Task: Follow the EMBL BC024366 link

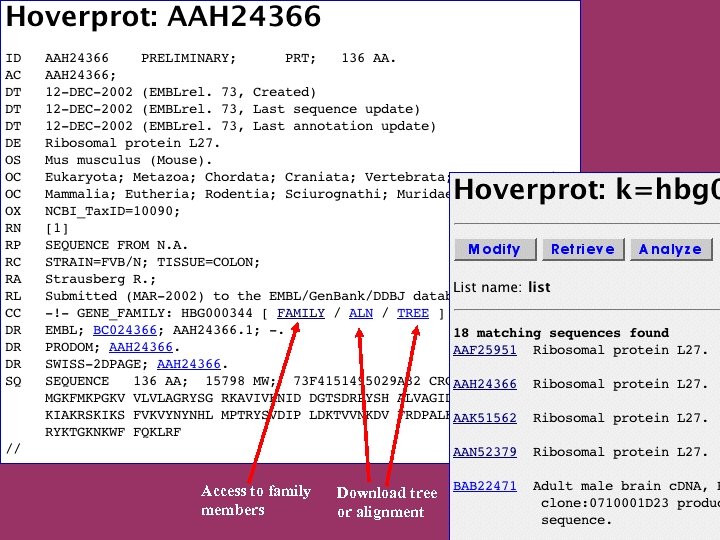Action: [x=125, y=330]
